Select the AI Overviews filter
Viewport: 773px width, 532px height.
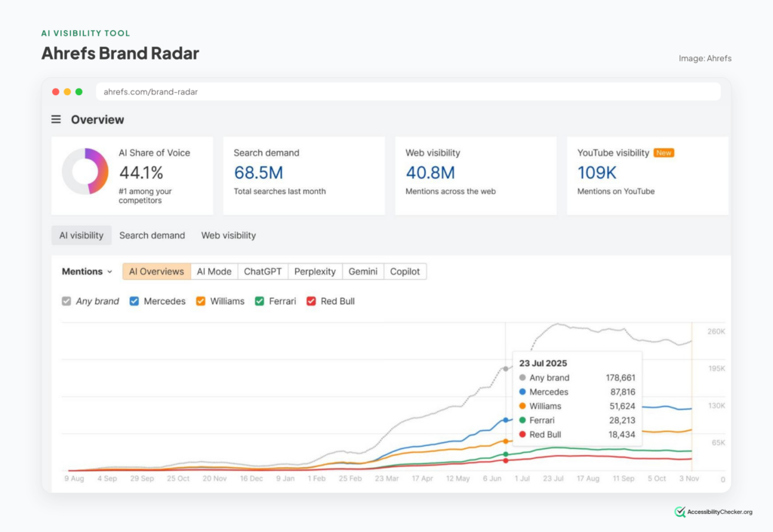(156, 272)
